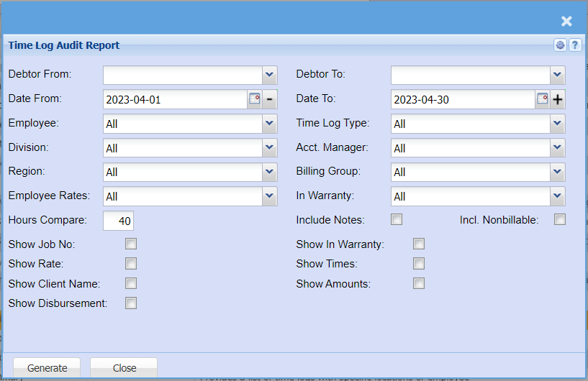Close the dialog with the X icon
This screenshot has width=588, height=381.
click(566, 22)
